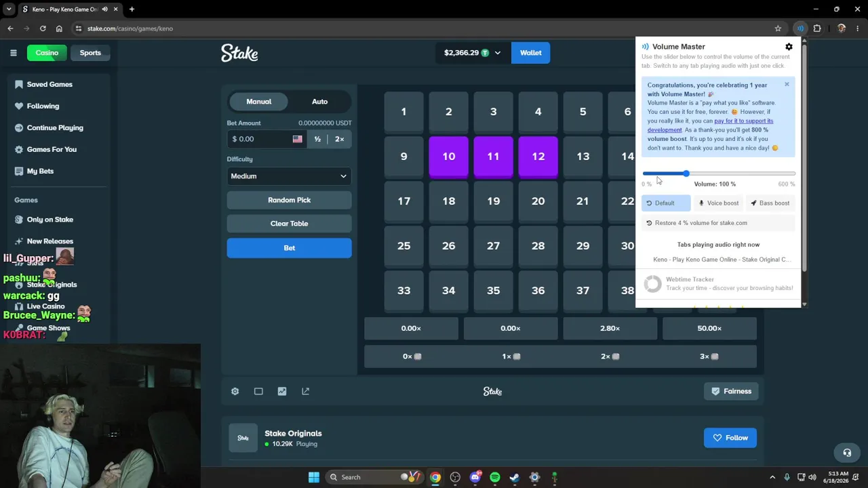Pick Keno number 36
This screenshot has width=868, height=488.
point(538,291)
